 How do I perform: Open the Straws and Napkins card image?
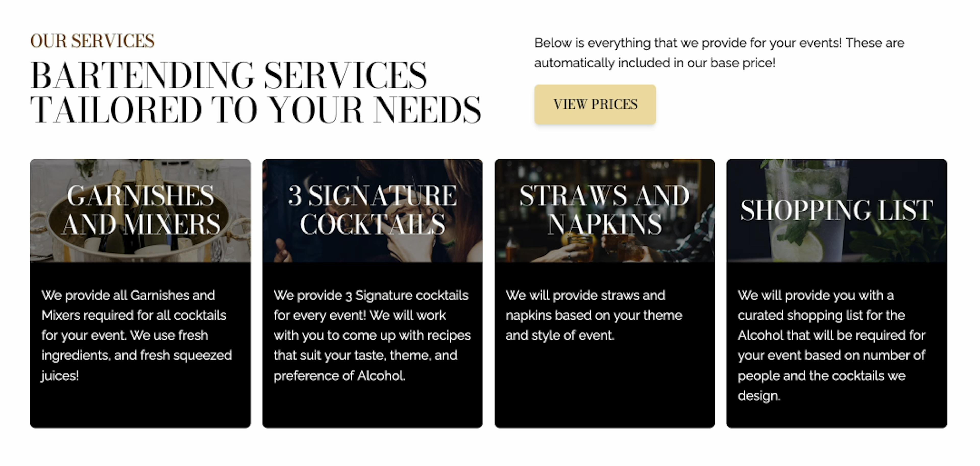pyautogui.click(x=605, y=211)
